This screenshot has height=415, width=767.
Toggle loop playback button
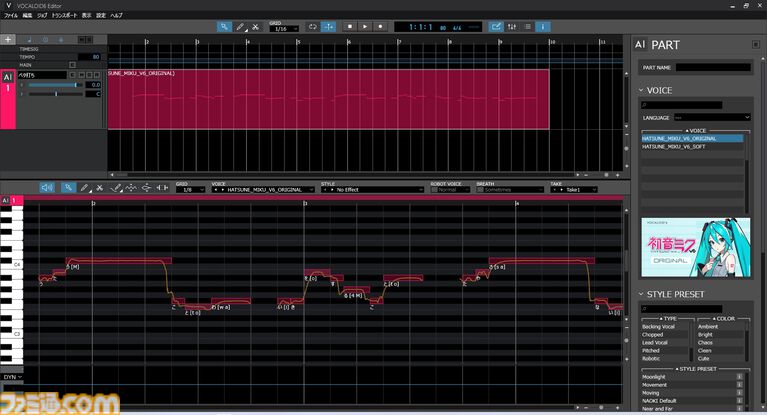313,27
